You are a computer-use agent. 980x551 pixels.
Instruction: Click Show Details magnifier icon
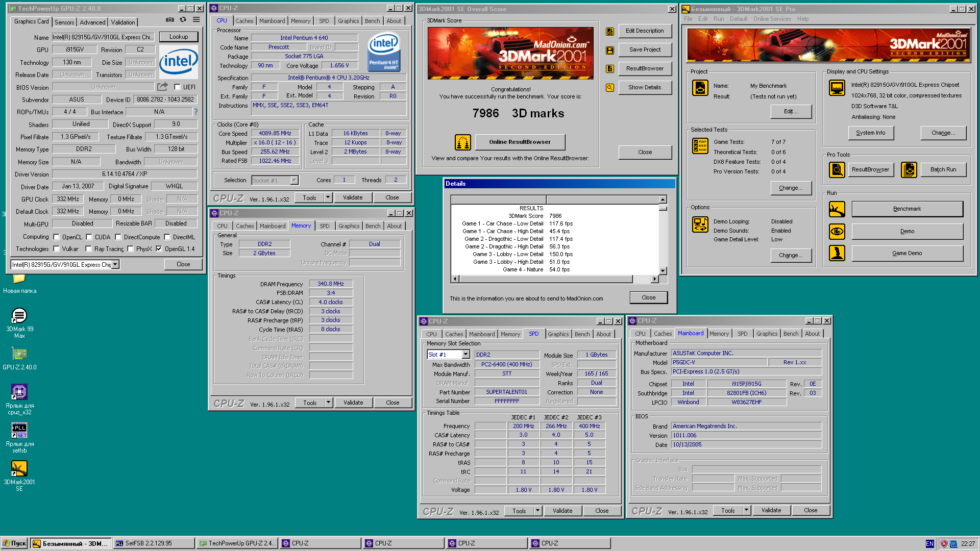pos(609,88)
